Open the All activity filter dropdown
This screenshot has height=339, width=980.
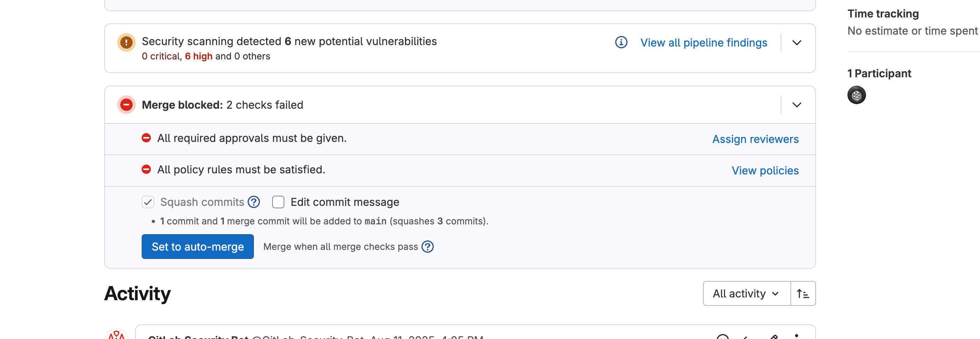(746, 294)
